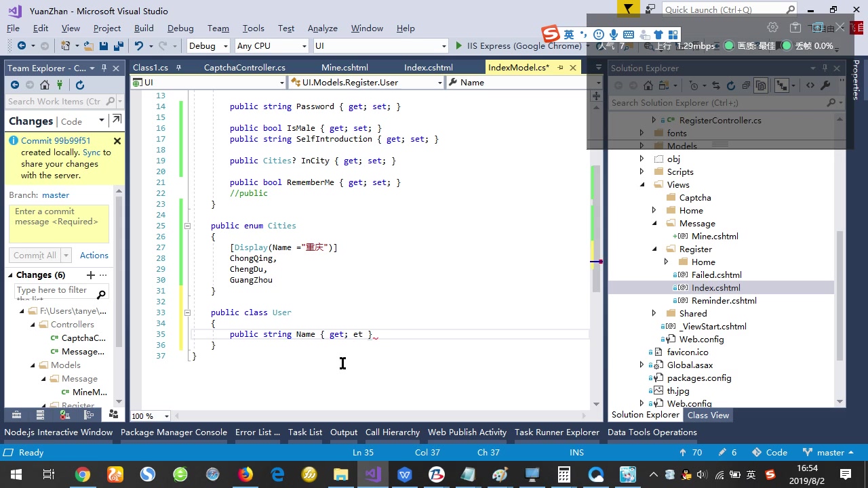This screenshot has width=868, height=488.
Task: Switch to Class View tab
Action: point(708,415)
